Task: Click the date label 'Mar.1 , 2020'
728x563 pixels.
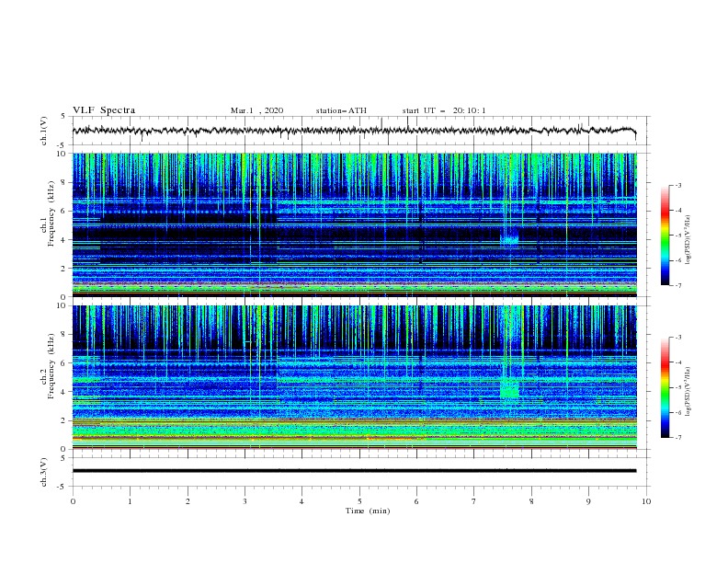Action: (256, 110)
